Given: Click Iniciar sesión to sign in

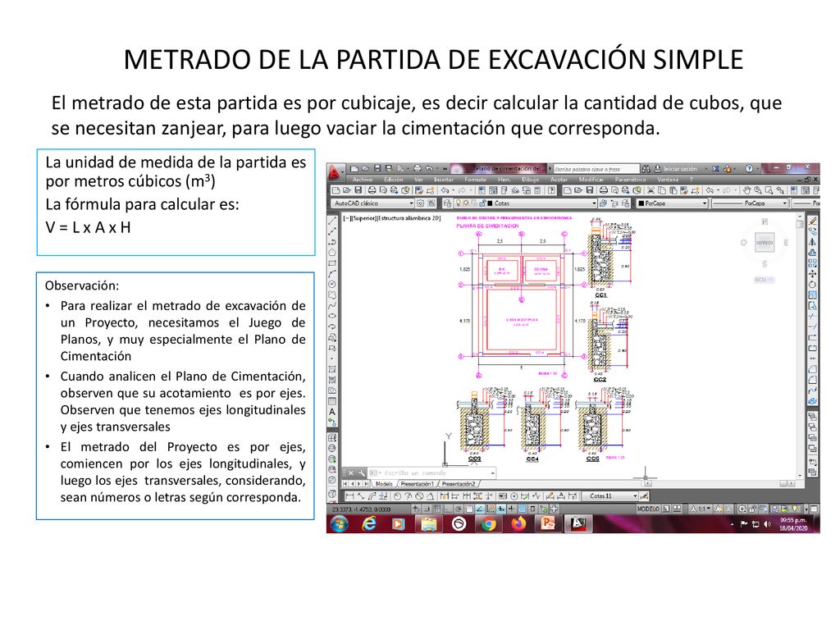Looking at the screenshot, I should (680, 169).
